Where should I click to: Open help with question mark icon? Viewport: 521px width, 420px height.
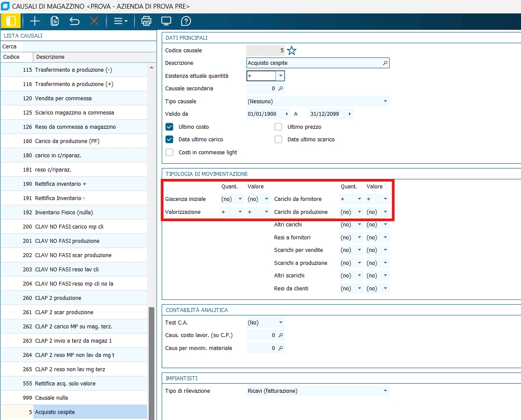point(186,21)
